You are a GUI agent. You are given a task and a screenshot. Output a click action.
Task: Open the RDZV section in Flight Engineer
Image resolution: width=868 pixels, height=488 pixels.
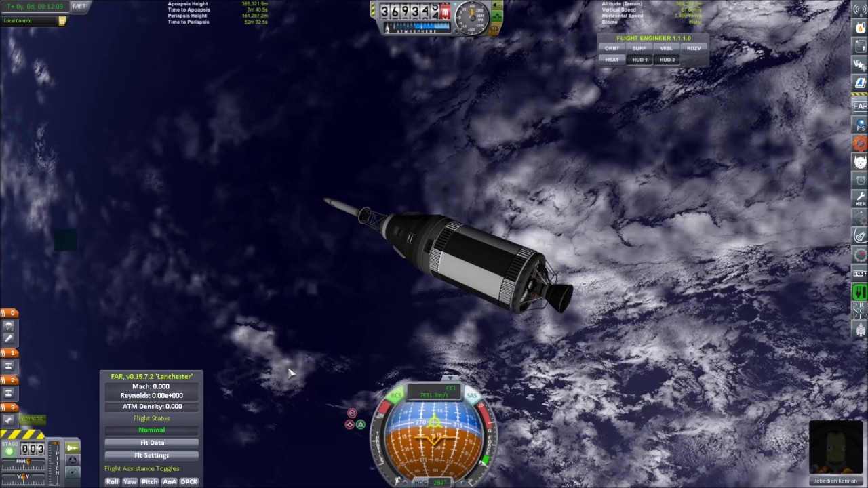pyautogui.click(x=694, y=49)
